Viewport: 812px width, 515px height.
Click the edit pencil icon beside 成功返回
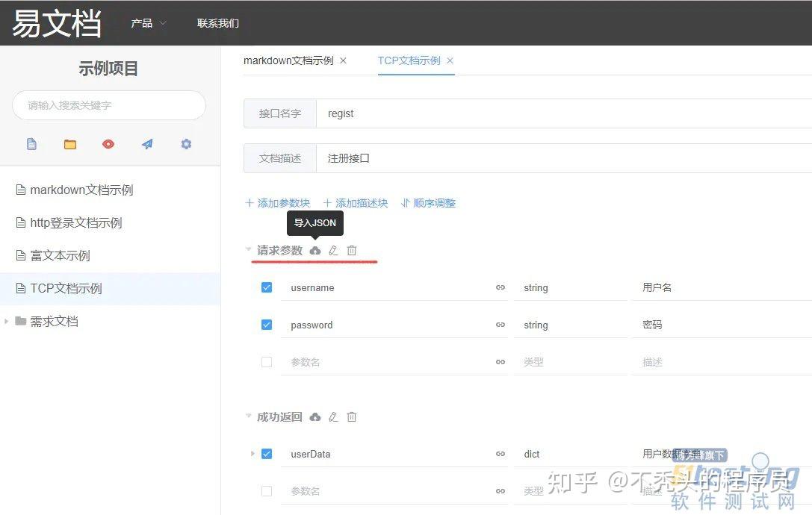pos(333,416)
